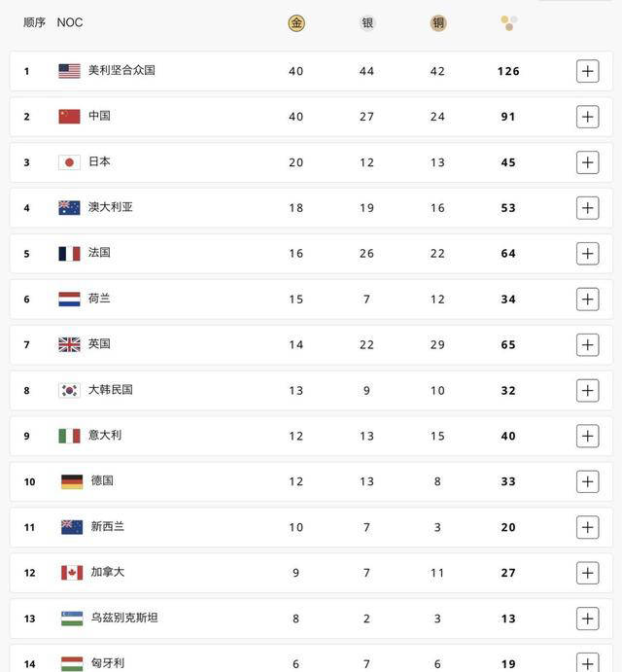Select the 意大利 country name

coord(105,436)
